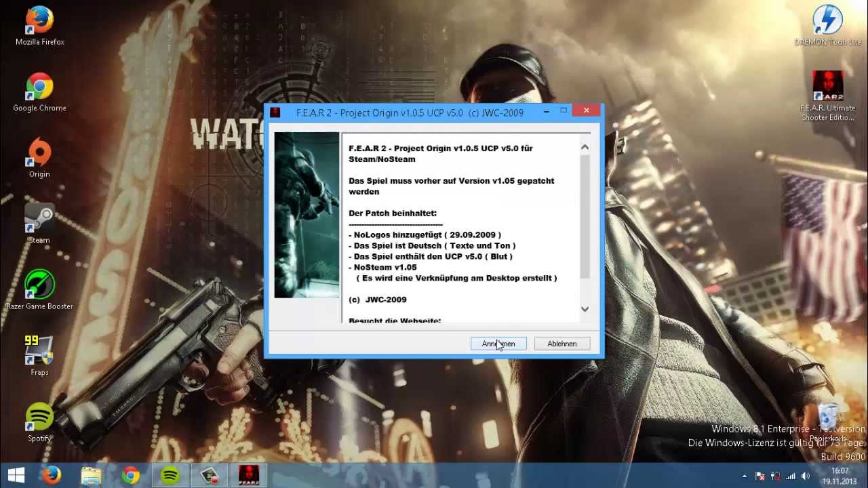
Task: Open the Razer Game Booster desktop shortcut
Action: [39, 290]
